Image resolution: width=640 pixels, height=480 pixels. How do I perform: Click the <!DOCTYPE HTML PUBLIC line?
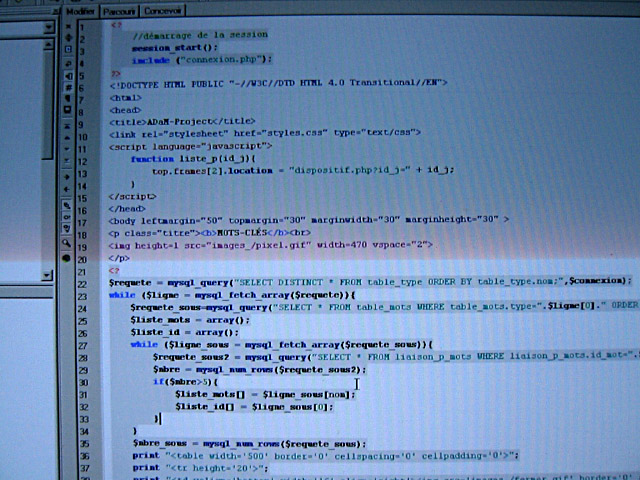278,83
